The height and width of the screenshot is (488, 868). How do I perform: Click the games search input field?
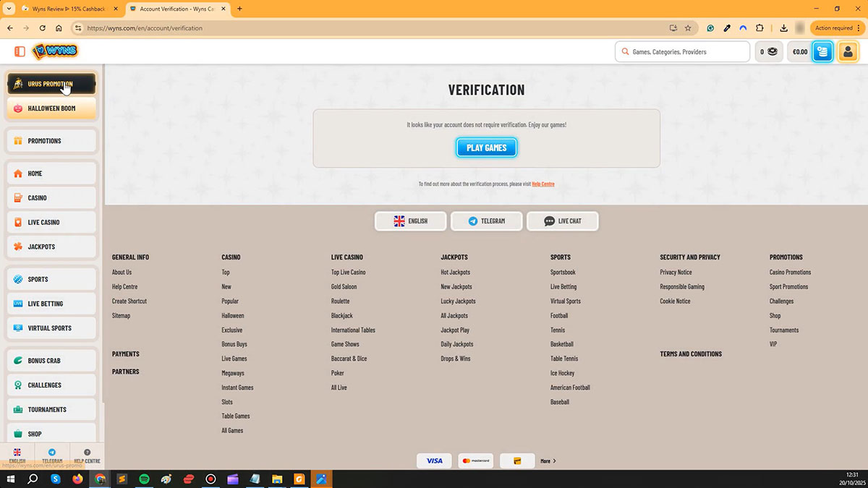687,52
